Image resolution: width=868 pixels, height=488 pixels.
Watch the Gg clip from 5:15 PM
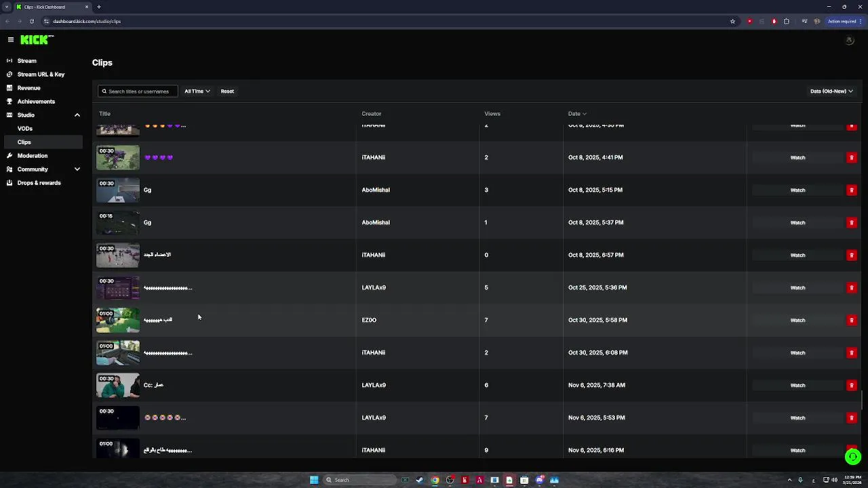click(x=797, y=190)
